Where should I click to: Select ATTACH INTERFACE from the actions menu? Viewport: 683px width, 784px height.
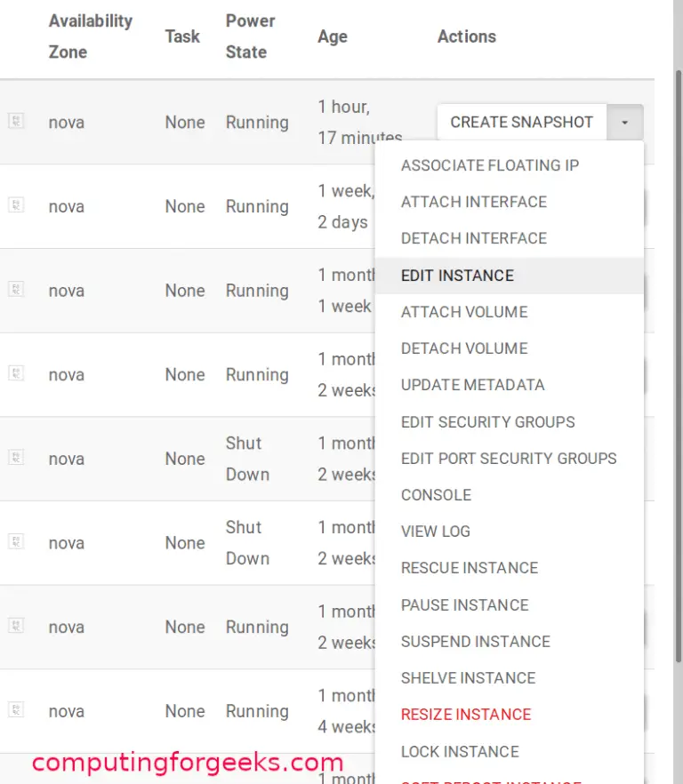click(473, 202)
